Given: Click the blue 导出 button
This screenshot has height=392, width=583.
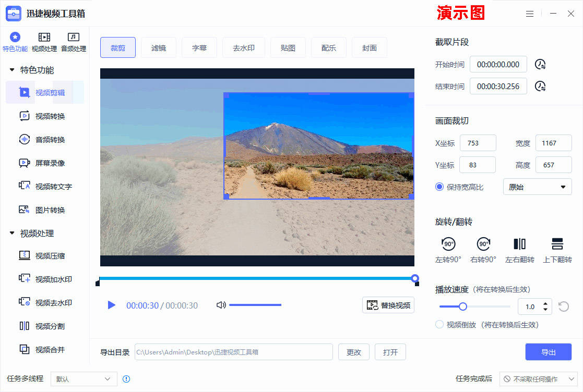Looking at the screenshot, I should (x=549, y=352).
